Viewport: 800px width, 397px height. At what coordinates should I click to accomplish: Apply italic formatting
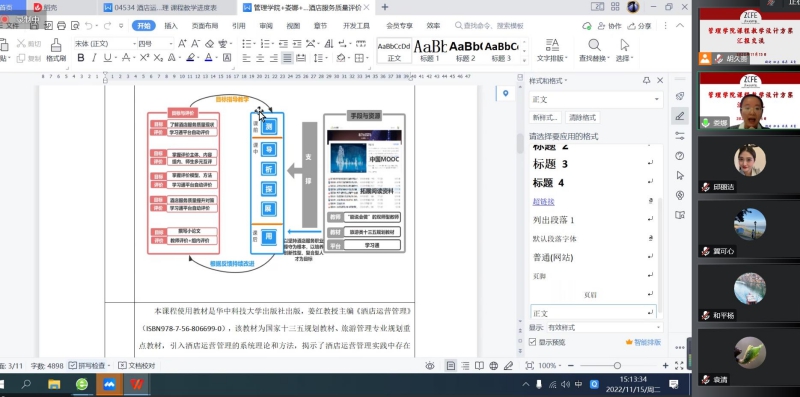94,58
